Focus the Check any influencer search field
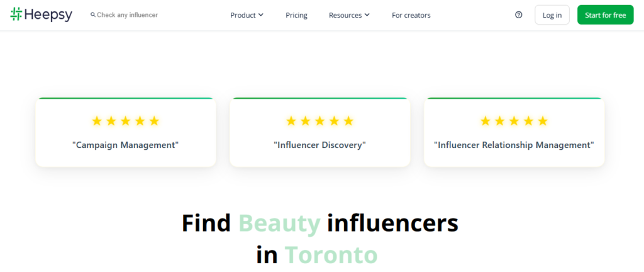The width and height of the screenshot is (644, 272). (132, 14)
